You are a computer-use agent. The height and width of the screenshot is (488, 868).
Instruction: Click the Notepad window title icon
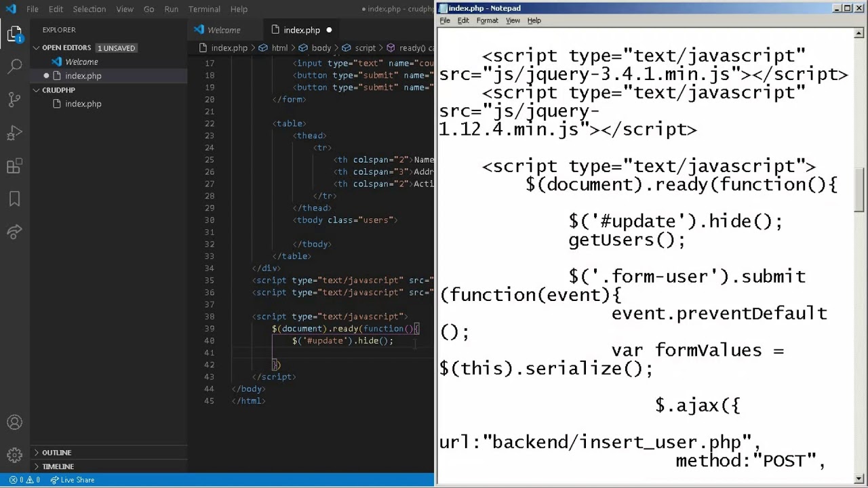443,8
